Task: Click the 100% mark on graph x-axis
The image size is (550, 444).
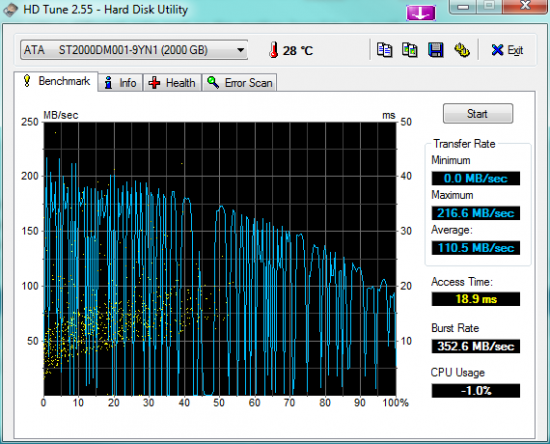Action: tap(395, 402)
